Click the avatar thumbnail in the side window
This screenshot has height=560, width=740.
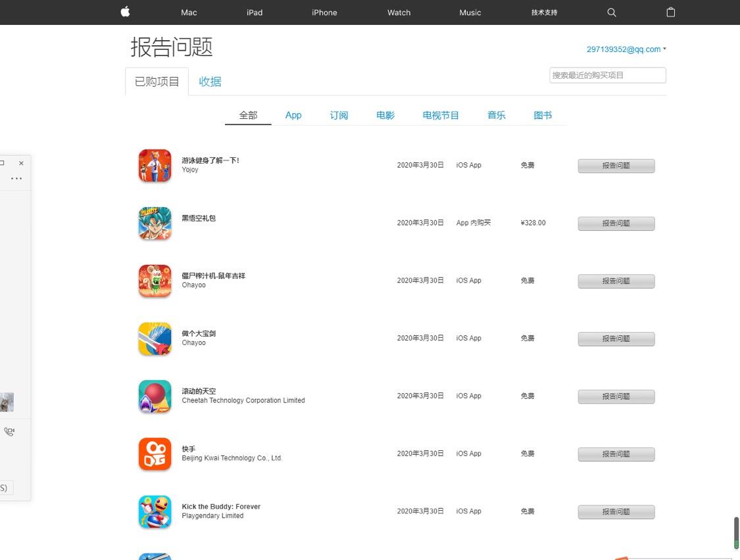tap(7, 402)
